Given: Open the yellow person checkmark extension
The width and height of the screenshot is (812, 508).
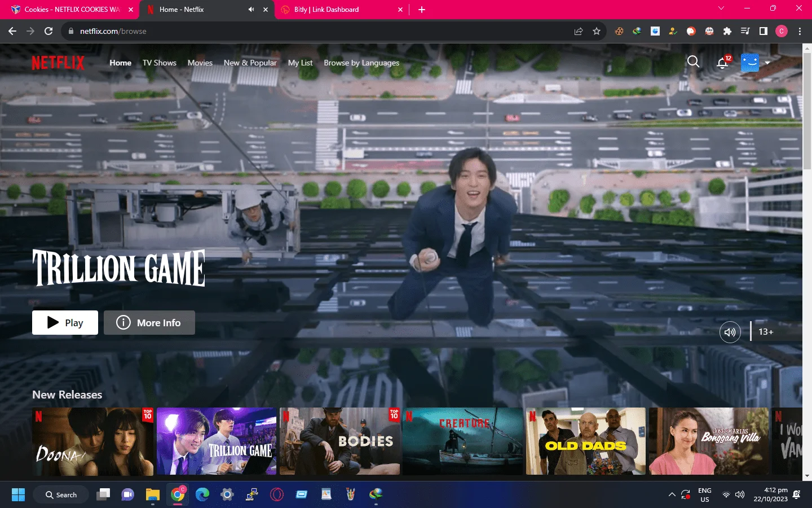Looking at the screenshot, I should click(x=673, y=31).
